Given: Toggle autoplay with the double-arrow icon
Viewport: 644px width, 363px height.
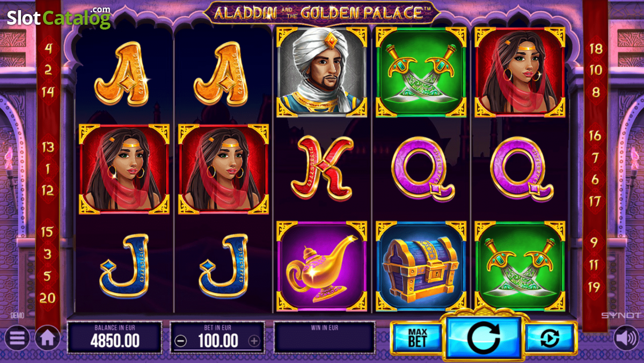Looking at the screenshot, I should click(551, 338).
